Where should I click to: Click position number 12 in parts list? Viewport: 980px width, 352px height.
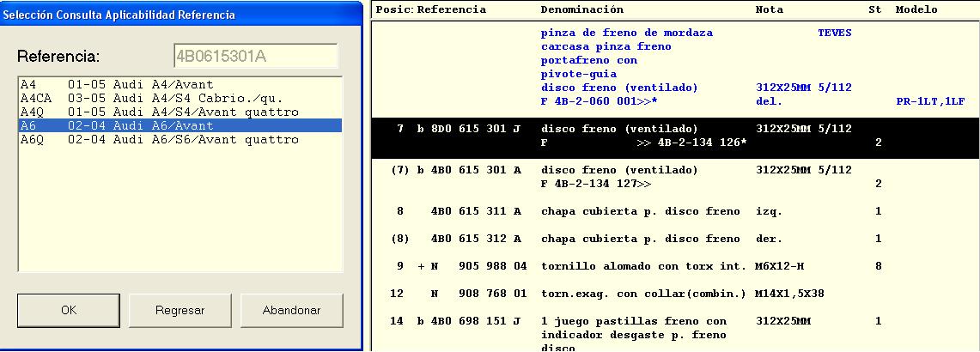click(397, 294)
